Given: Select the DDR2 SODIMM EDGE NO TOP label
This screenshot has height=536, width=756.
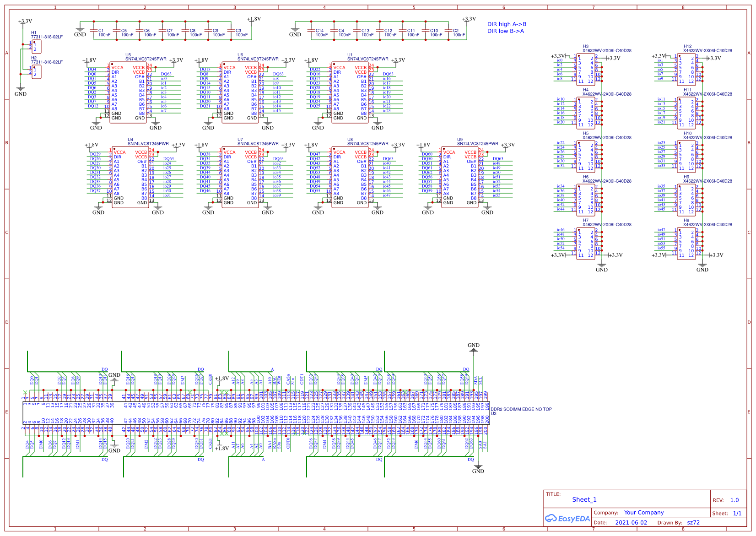Looking at the screenshot, I should tap(522, 409).
